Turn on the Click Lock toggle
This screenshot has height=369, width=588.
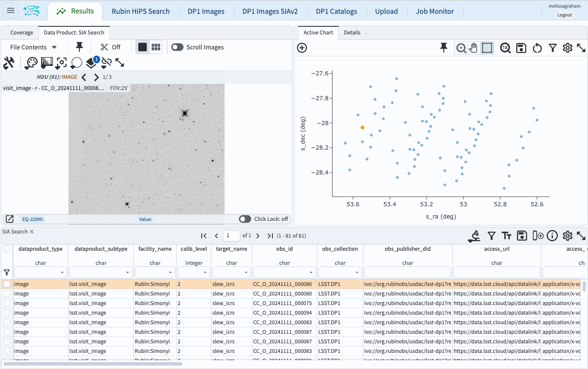[x=245, y=219]
